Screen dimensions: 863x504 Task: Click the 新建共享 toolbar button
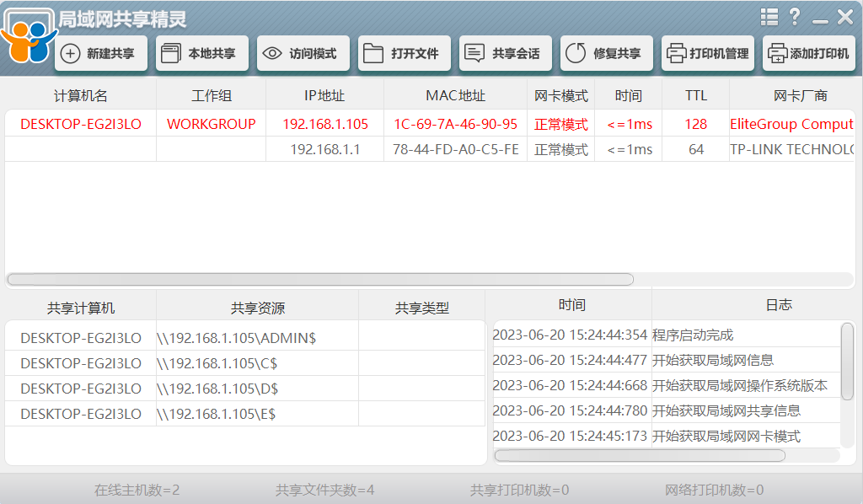pyautogui.click(x=101, y=53)
